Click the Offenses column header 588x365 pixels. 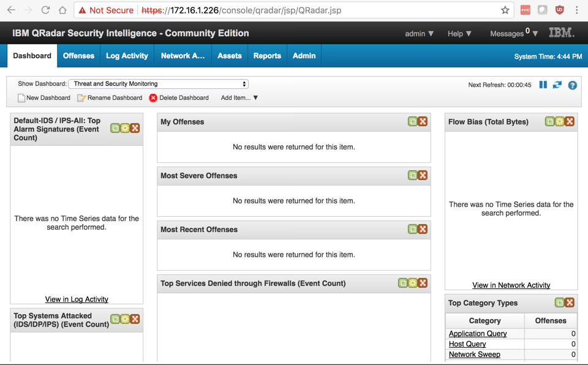[551, 321]
